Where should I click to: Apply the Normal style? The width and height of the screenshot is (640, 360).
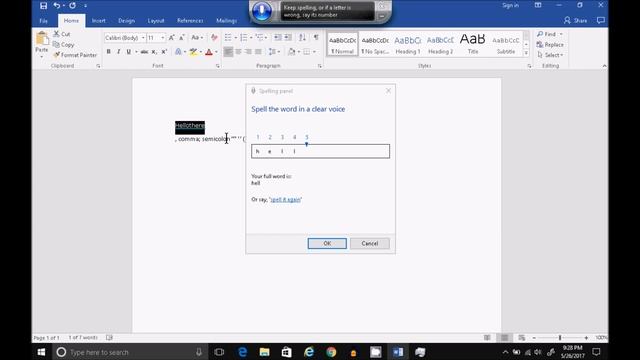point(342,44)
